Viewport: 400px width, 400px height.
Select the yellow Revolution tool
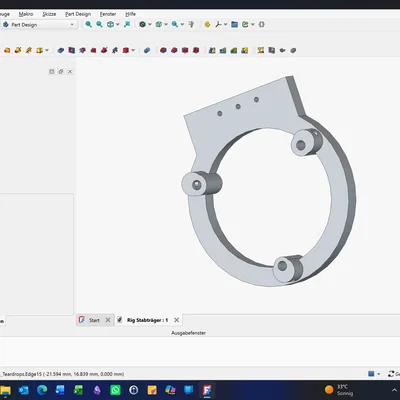(x=18, y=50)
